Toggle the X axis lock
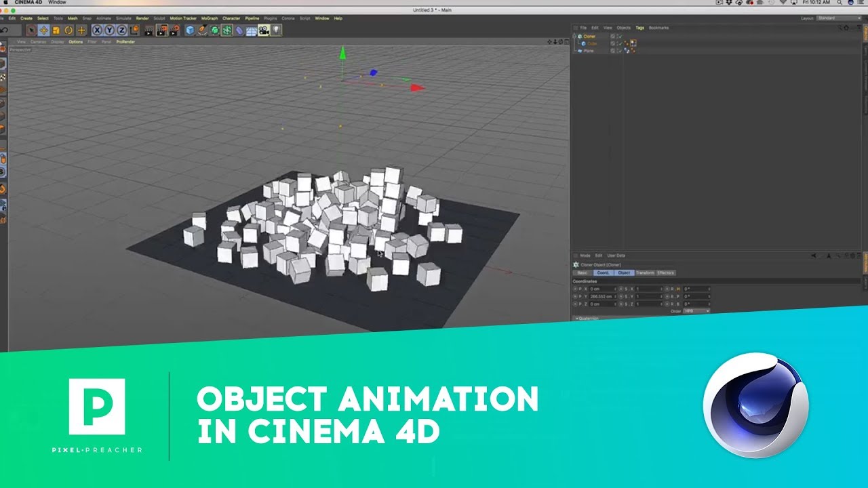This screenshot has height=488, width=868. coord(98,30)
